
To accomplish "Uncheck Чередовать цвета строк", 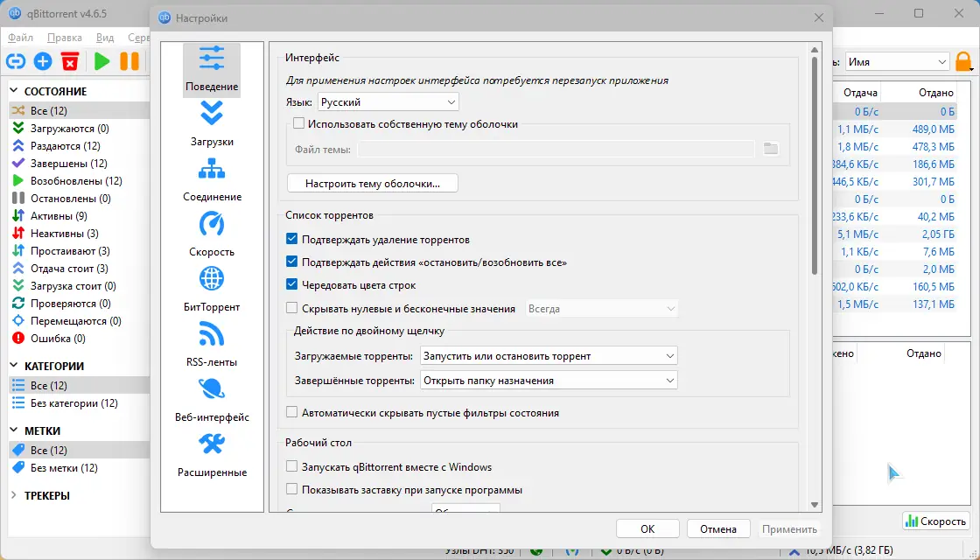I will tap(292, 285).
